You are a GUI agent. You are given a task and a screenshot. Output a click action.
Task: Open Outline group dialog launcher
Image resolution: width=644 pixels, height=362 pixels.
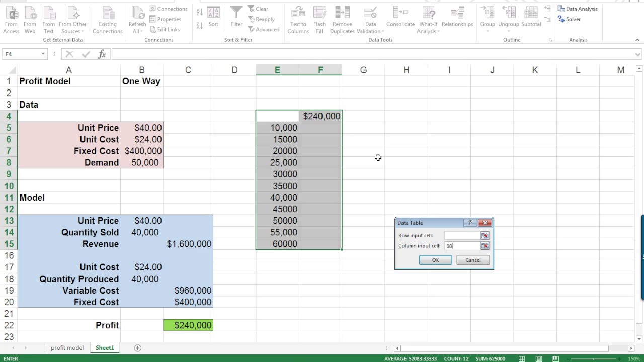550,40
